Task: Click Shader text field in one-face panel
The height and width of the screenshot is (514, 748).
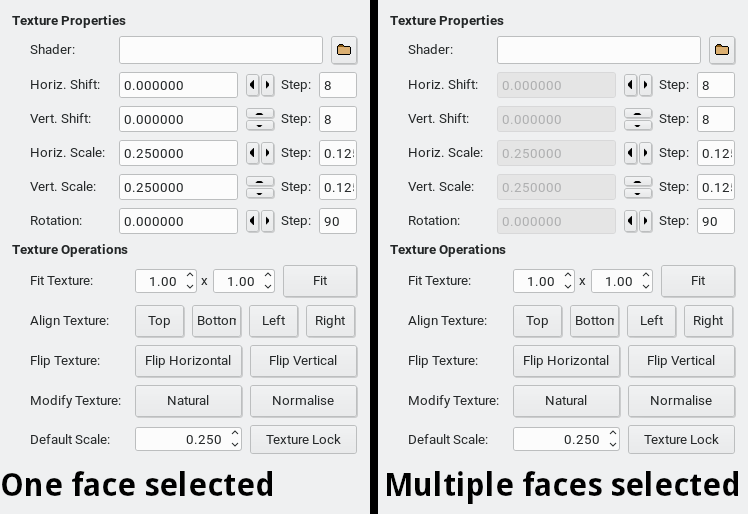Action: (x=221, y=49)
